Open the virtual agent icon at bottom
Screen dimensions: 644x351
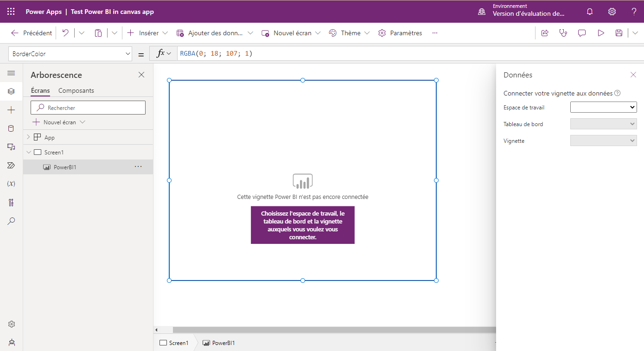pos(12,342)
